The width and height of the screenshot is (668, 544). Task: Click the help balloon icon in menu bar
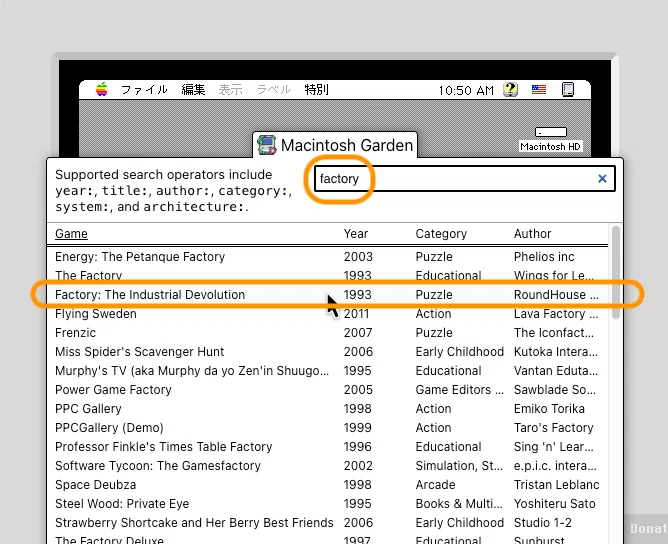click(x=510, y=89)
